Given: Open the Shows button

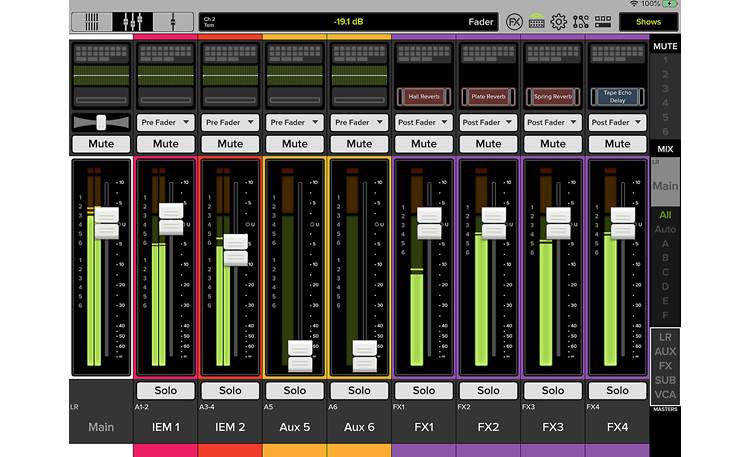Looking at the screenshot, I should (x=649, y=22).
